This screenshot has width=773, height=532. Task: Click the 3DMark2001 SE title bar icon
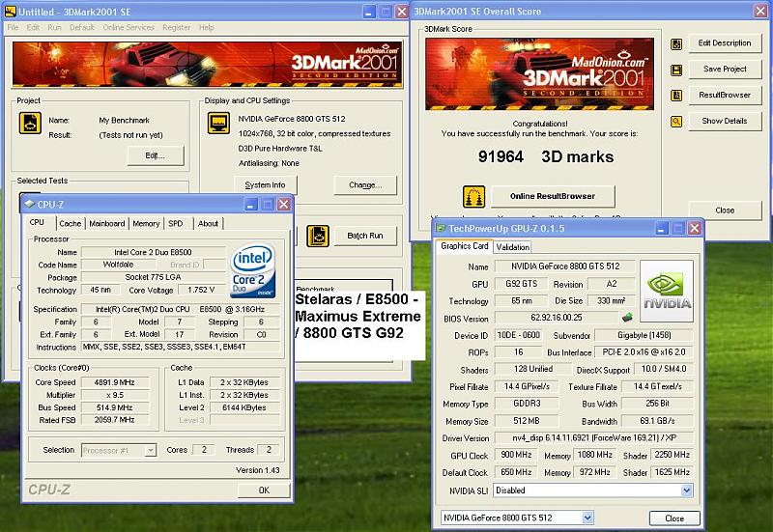tap(10, 12)
